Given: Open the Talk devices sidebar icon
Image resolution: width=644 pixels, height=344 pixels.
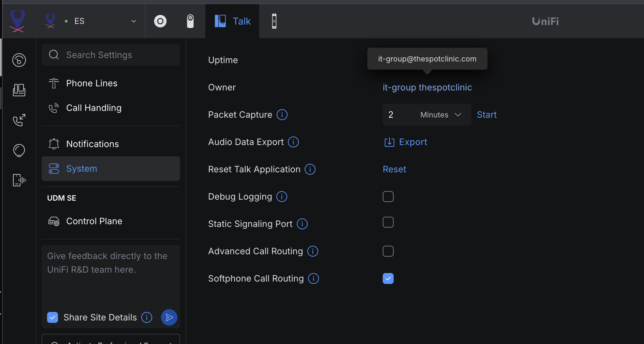Looking at the screenshot, I should point(19,180).
